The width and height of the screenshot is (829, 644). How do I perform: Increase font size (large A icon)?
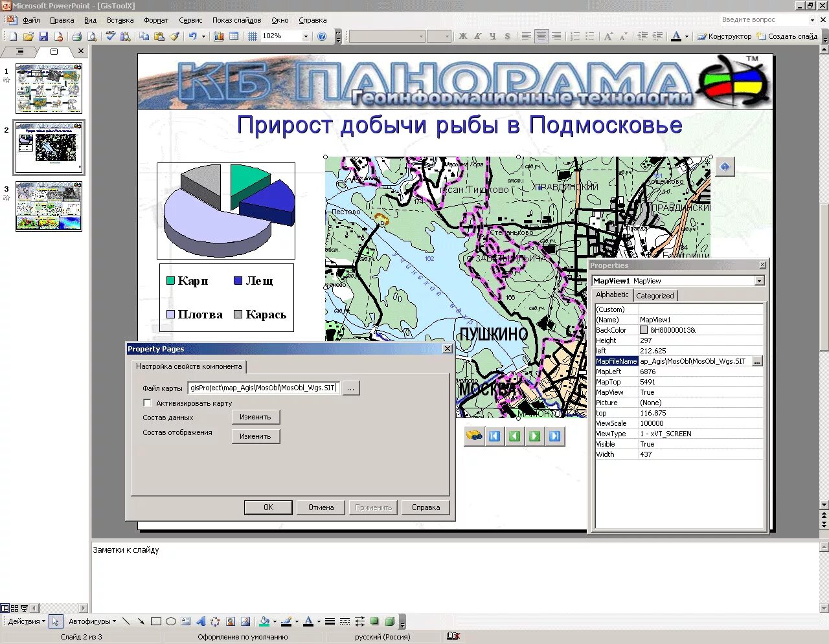point(608,37)
